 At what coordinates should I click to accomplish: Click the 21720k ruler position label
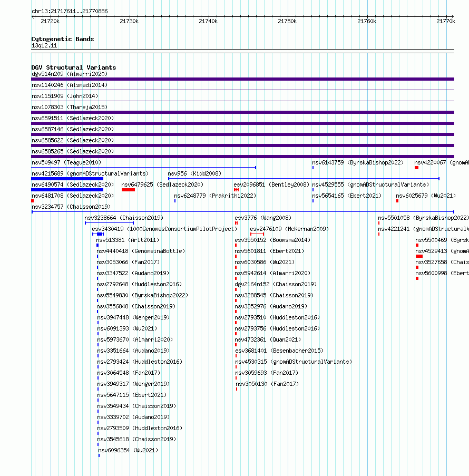50,21
